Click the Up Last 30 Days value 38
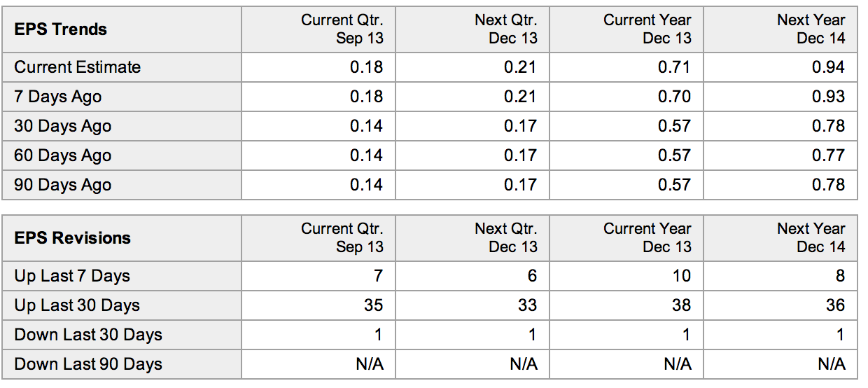 681,305
